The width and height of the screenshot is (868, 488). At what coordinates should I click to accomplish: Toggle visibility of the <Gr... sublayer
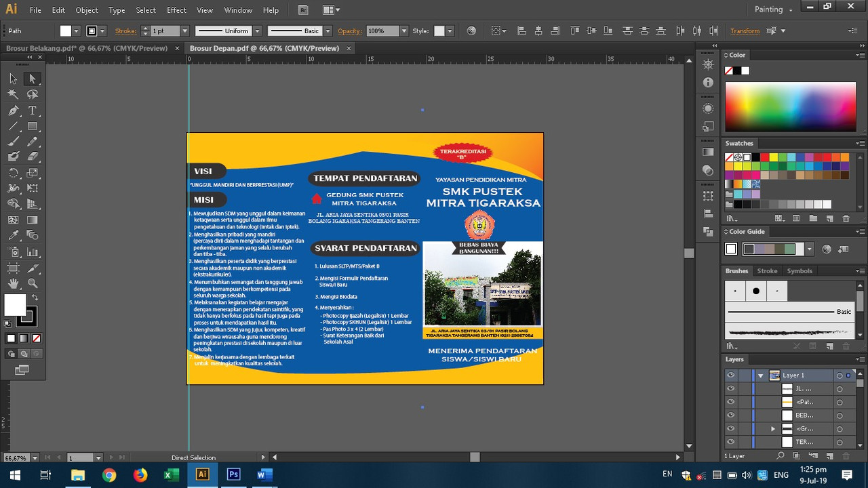click(x=731, y=428)
